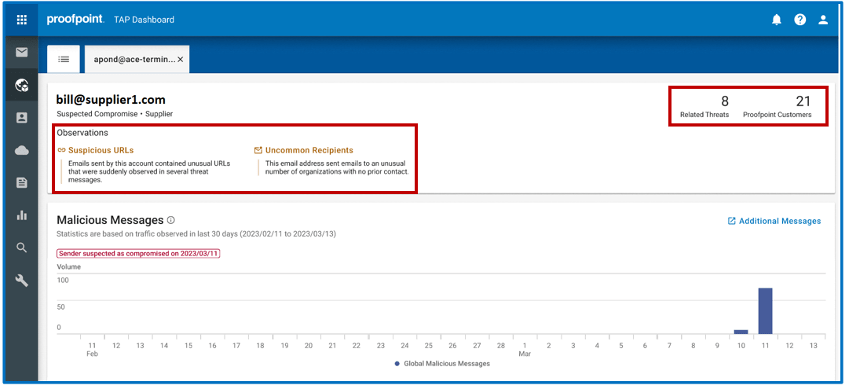Click the Related Threats count

(x=725, y=101)
